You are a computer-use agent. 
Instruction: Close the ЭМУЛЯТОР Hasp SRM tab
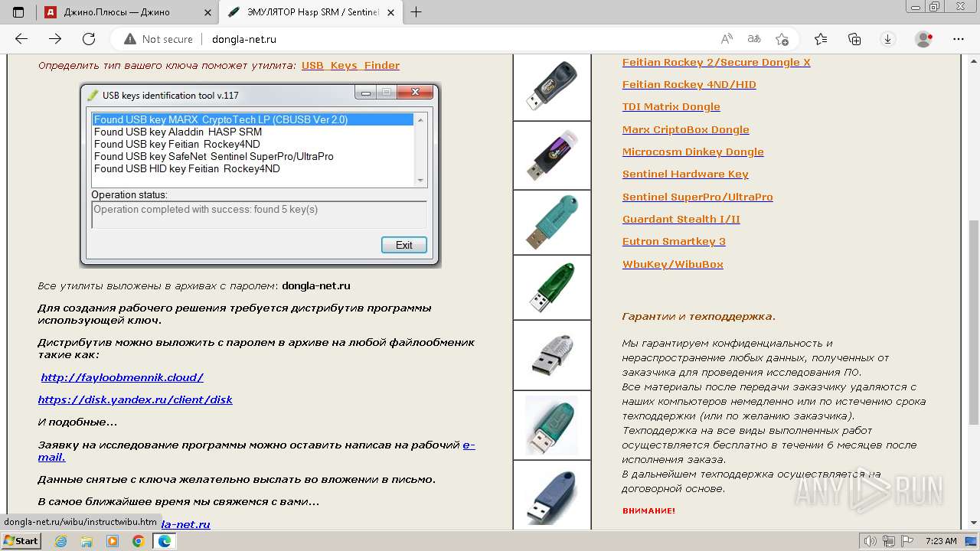(391, 11)
